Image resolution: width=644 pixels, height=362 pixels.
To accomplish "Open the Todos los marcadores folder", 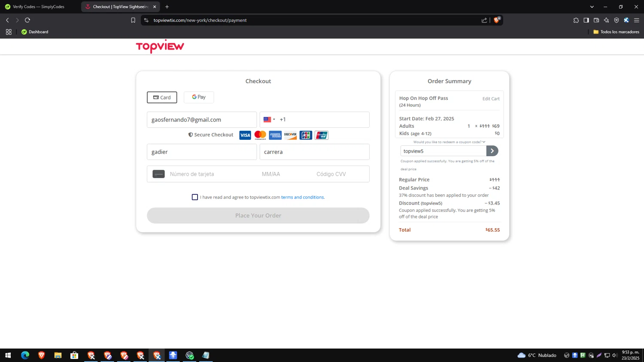I will [x=616, y=32].
